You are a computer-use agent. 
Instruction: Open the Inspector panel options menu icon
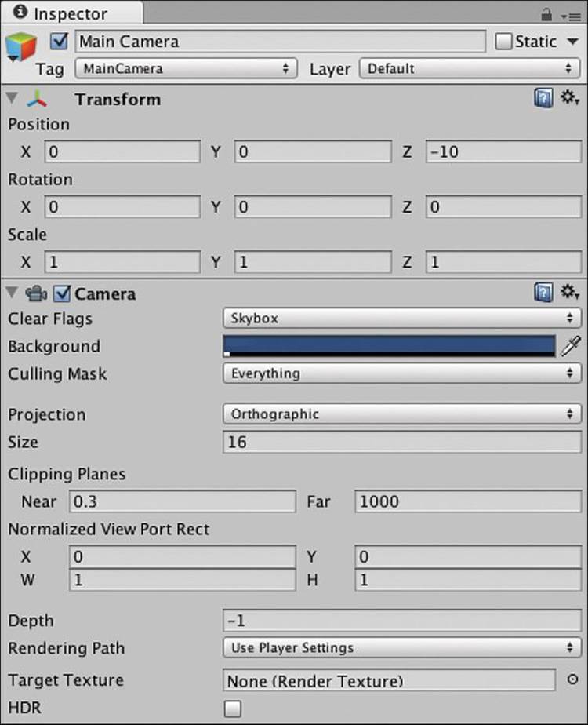(x=571, y=17)
